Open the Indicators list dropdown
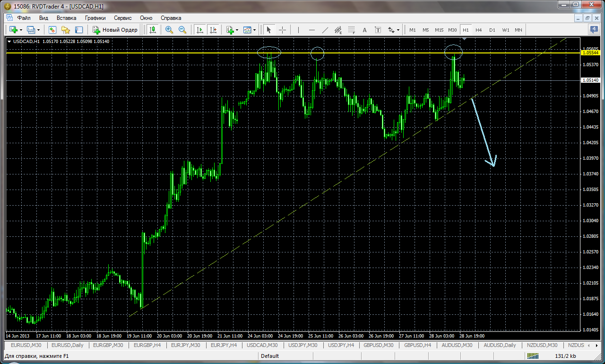The width and height of the screenshot is (605, 364). (232, 30)
